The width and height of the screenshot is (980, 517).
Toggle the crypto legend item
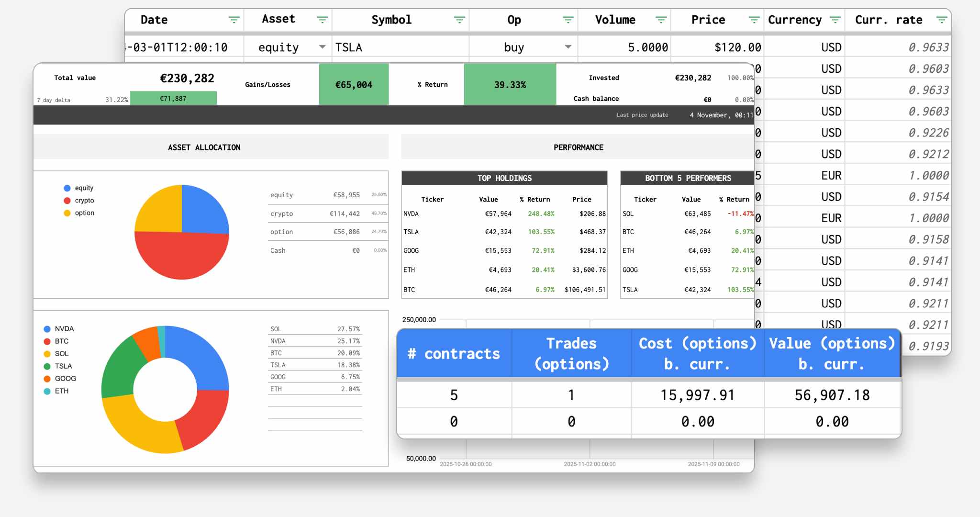click(x=80, y=200)
